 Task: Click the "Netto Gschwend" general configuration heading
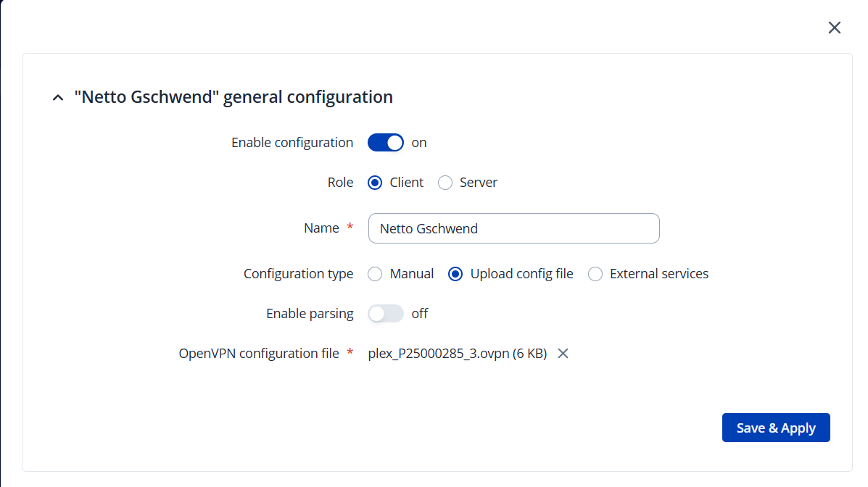click(x=233, y=97)
